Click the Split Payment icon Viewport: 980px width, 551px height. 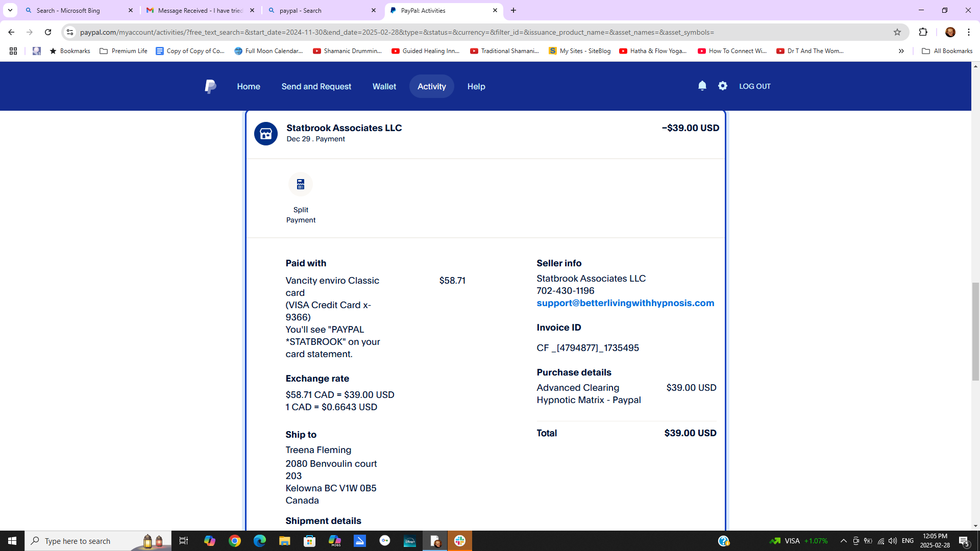click(x=300, y=184)
